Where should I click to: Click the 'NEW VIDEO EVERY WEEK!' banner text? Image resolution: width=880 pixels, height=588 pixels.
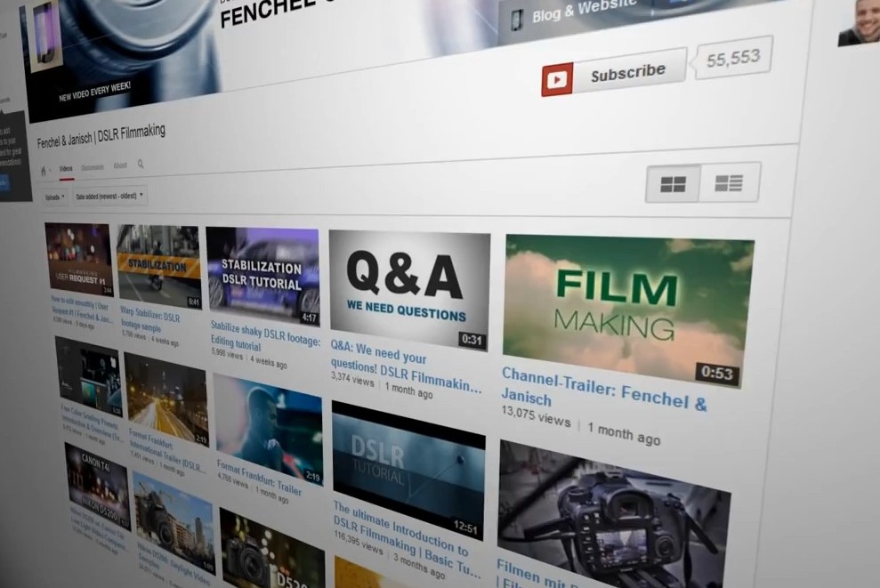[x=95, y=91]
